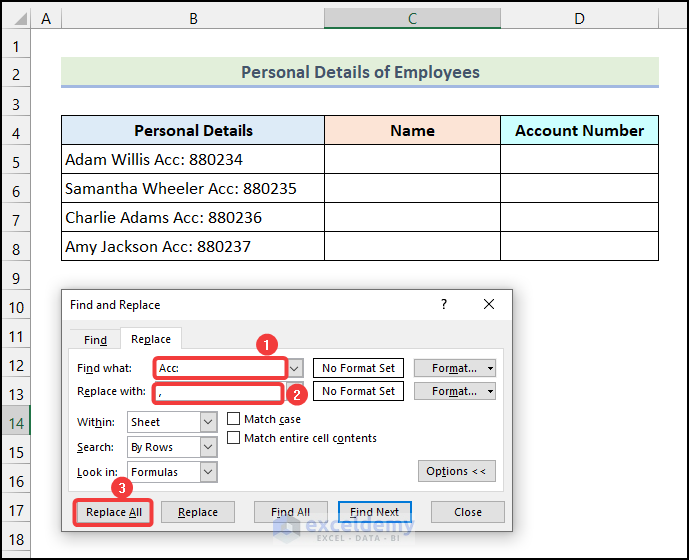The width and height of the screenshot is (689, 560).
Task: Select the empty Name cell for Adam Willis
Action: tap(412, 159)
